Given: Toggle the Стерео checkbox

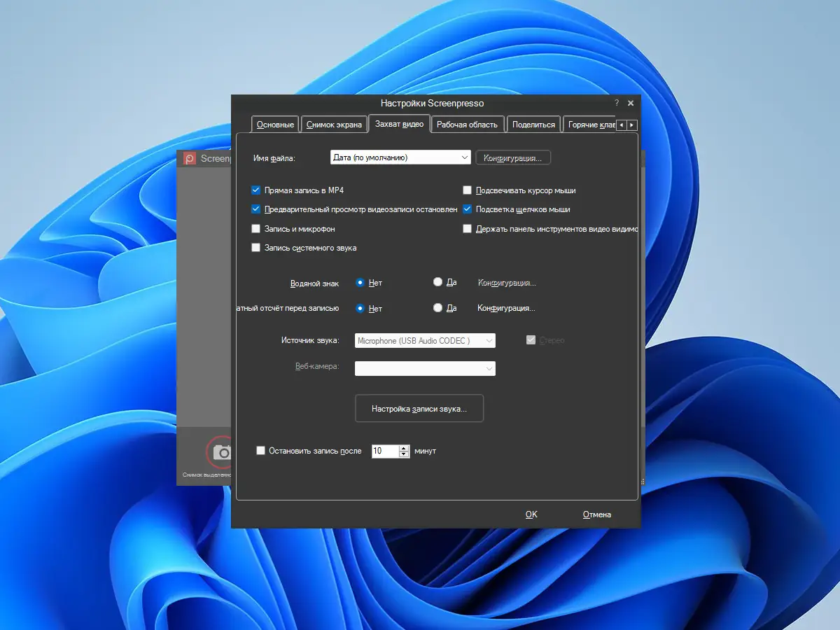Looking at the screenshot, I should point(531,340).
